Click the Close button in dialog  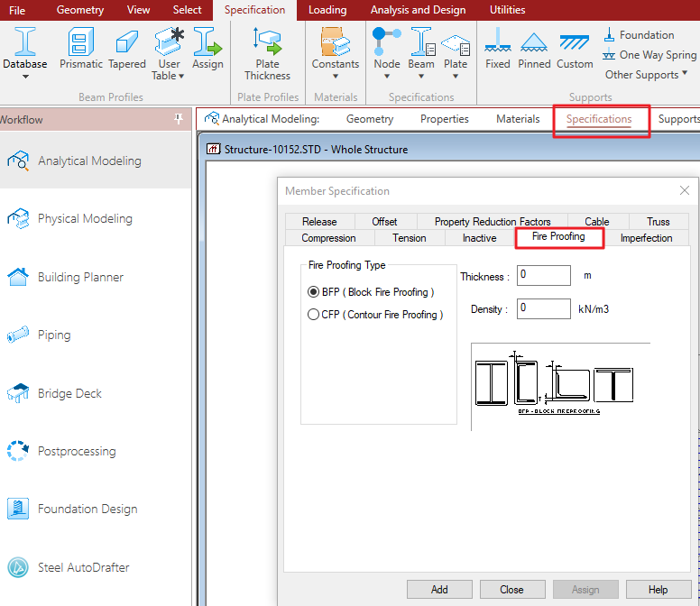[512, 590]
